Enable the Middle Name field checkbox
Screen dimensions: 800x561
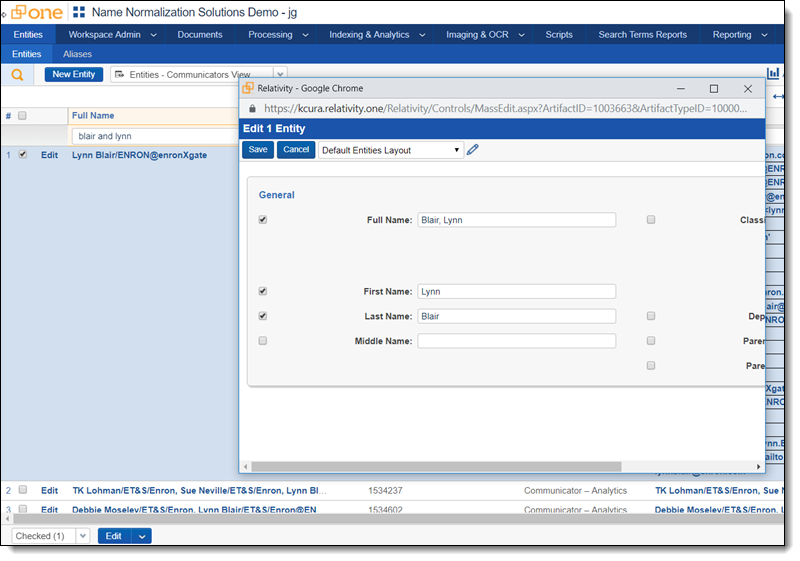[263, 341]
